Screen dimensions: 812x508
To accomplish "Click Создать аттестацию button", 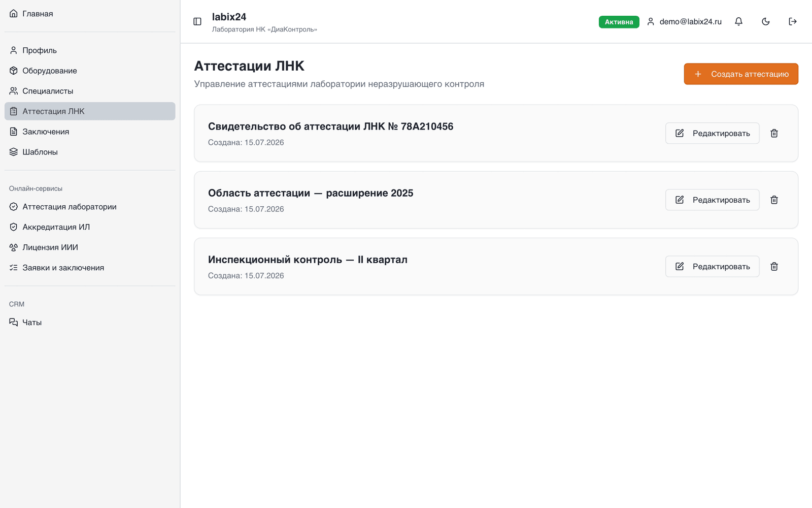I will click(741, 74).
